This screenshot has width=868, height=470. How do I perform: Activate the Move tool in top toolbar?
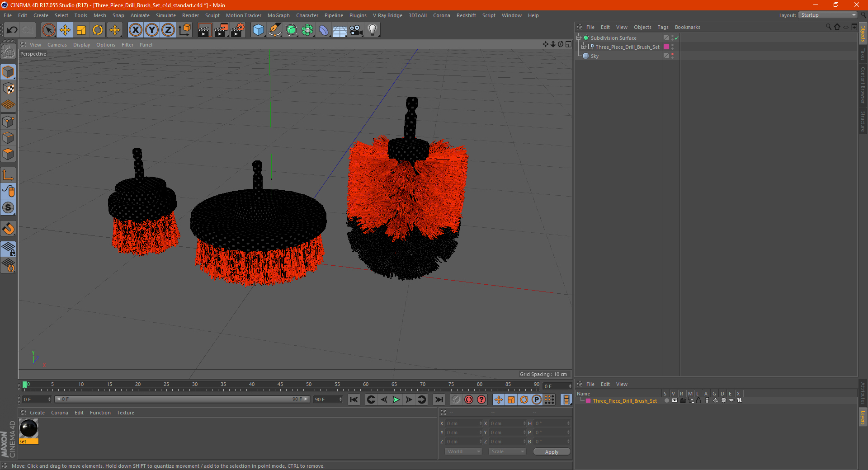click(x=65, y=30)
